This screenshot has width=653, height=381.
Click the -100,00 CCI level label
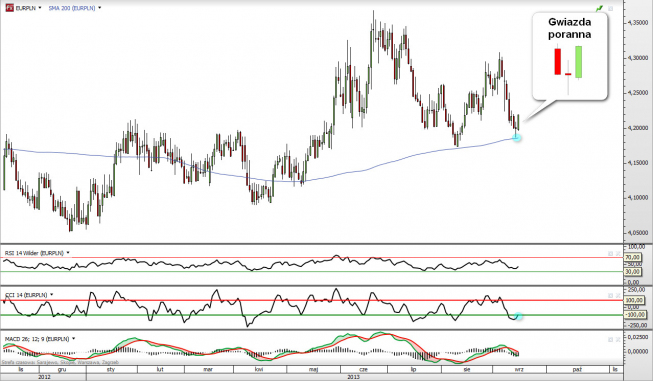(635, 315)
